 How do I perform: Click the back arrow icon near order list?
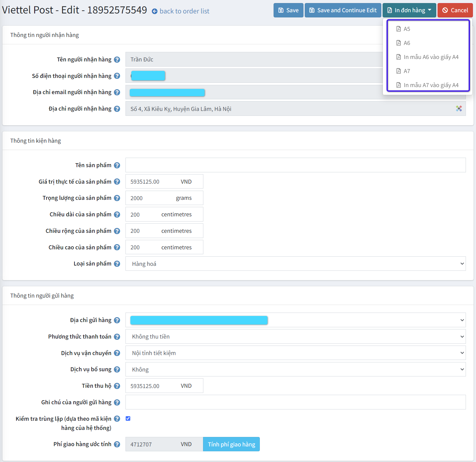(x=155, y=11)
